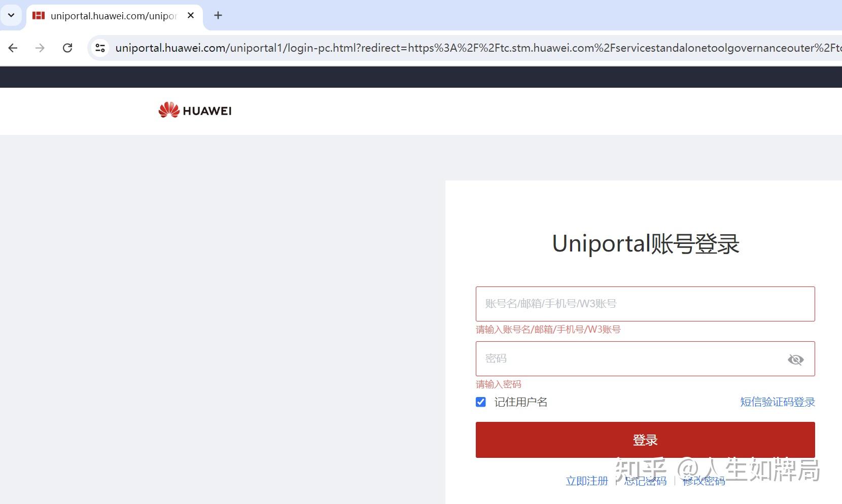Click the 记住用户名 label

[x=521, y=402]
